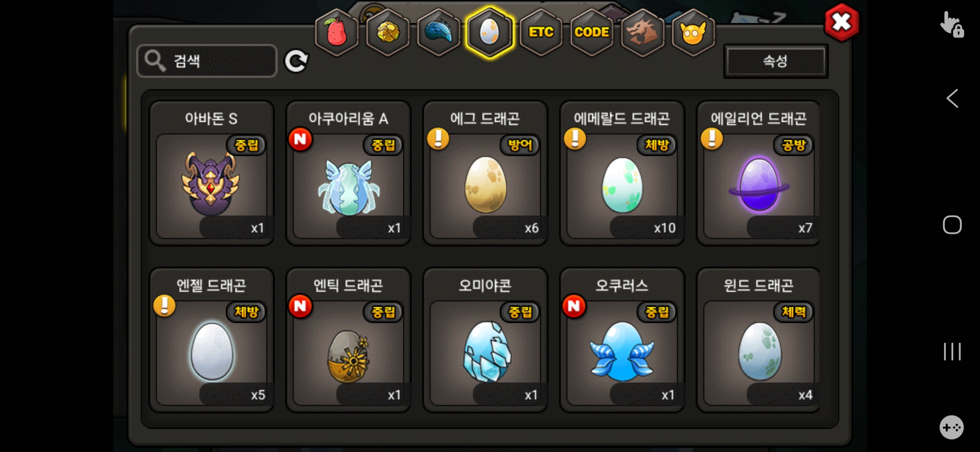Screen dimensions: 980x452
Task: Click the 검색 search field
Action: click(207, 61)
